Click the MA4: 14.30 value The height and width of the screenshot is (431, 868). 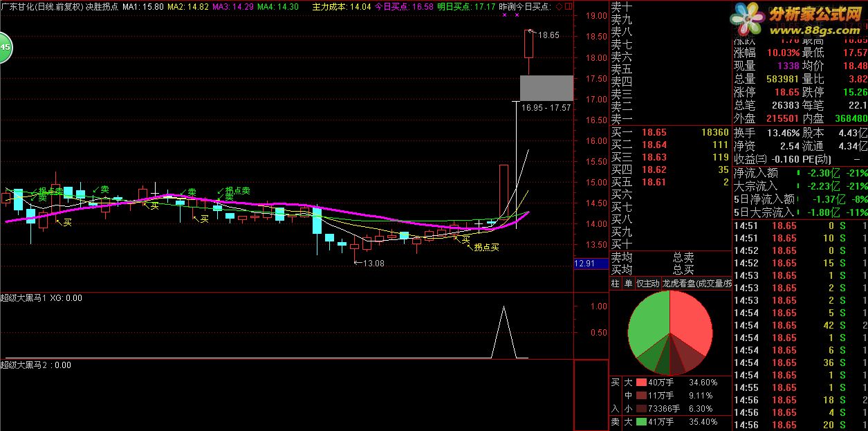pos(278,6)
